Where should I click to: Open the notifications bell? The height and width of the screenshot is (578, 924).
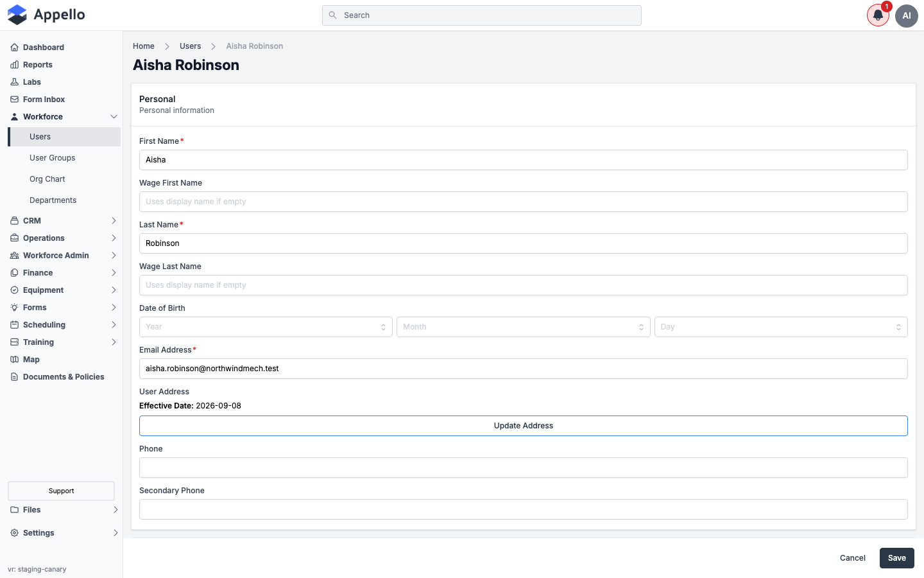(x=878, y=15)
